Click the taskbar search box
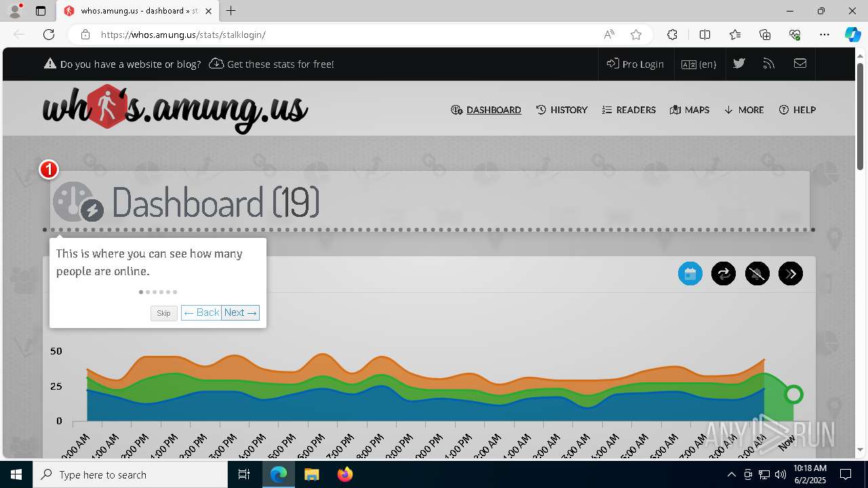 coord(130,474)
